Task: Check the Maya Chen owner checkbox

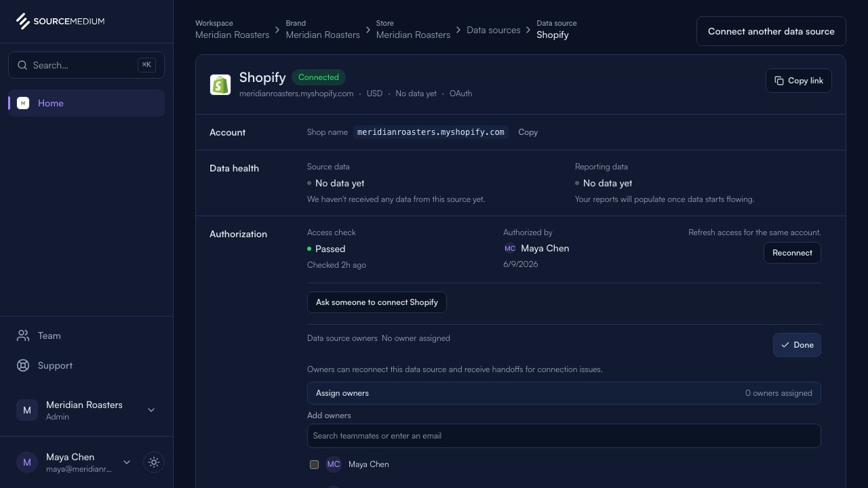Action: [x=314, y=464]
